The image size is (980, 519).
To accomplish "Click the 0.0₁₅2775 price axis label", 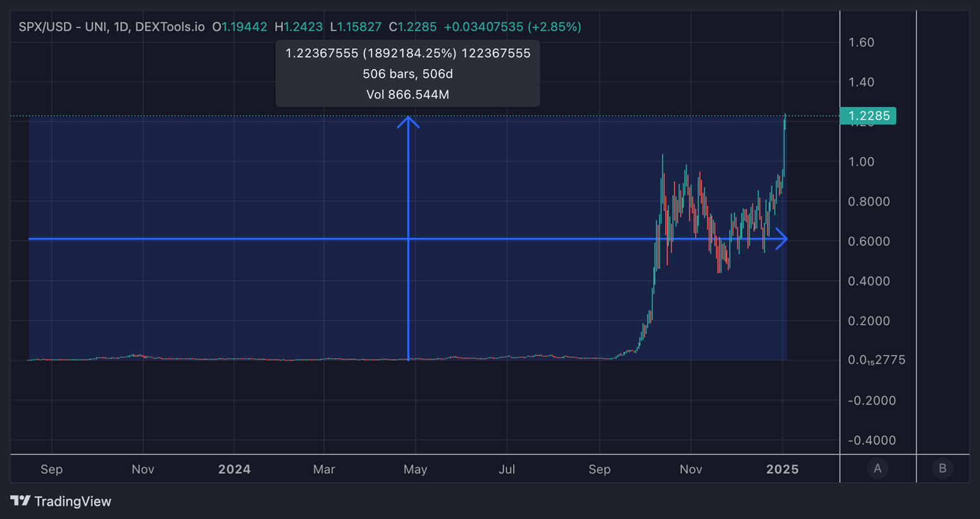I will coord(876,360).
